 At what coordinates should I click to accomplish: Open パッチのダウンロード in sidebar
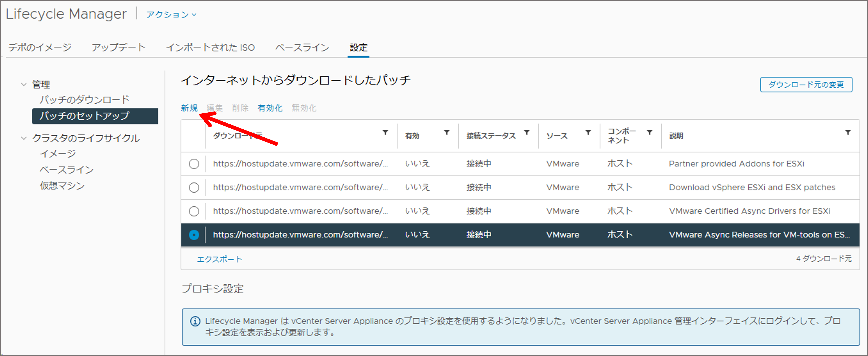[x=84, y=100]
